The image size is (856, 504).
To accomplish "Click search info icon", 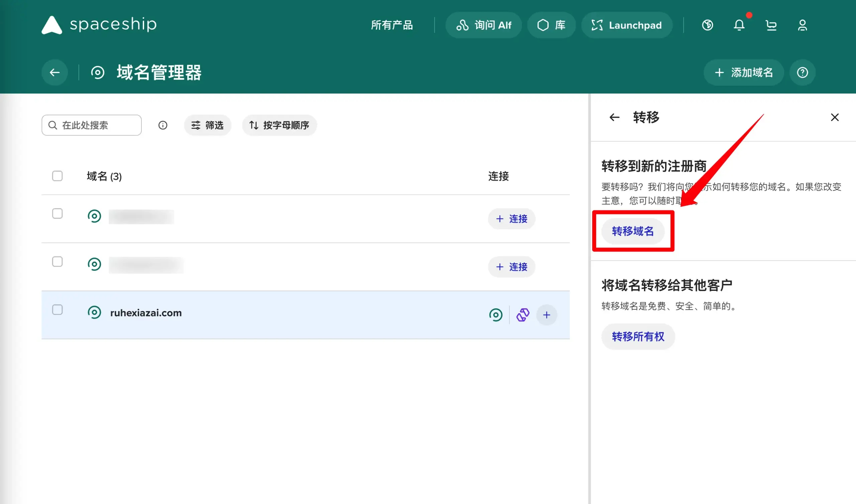I will pyautogui.click(x=163, y=125).
